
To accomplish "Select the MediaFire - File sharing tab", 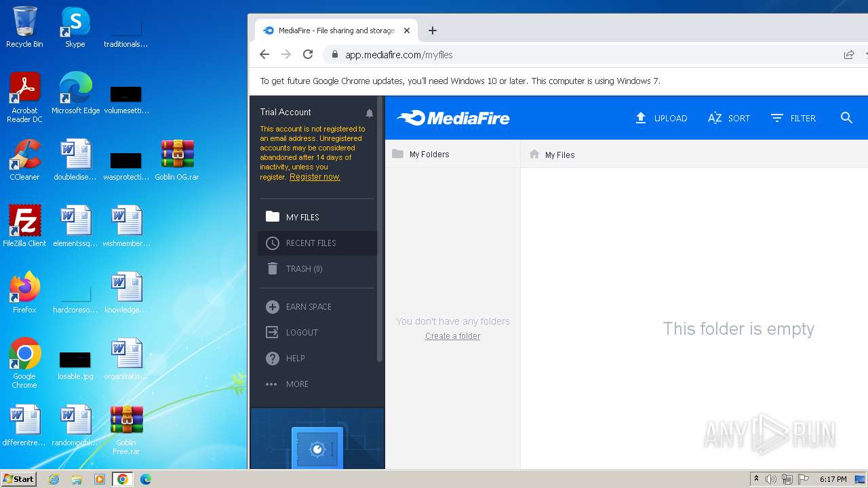I will [336, 30].
